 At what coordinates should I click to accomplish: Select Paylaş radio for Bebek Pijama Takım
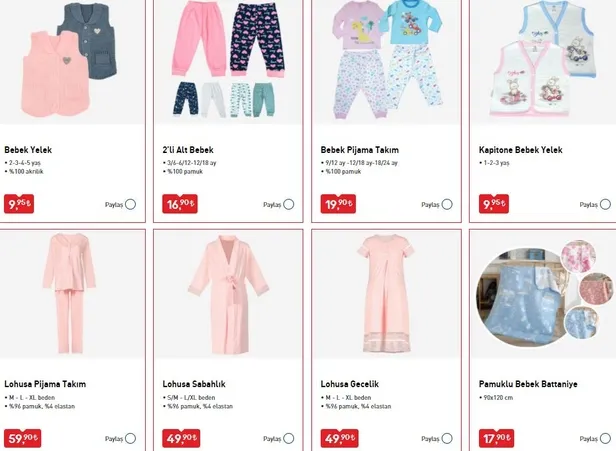tap(447, 204)
